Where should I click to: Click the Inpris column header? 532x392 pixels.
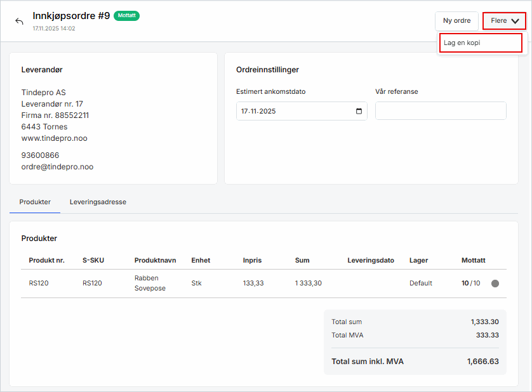coord(252,261)
